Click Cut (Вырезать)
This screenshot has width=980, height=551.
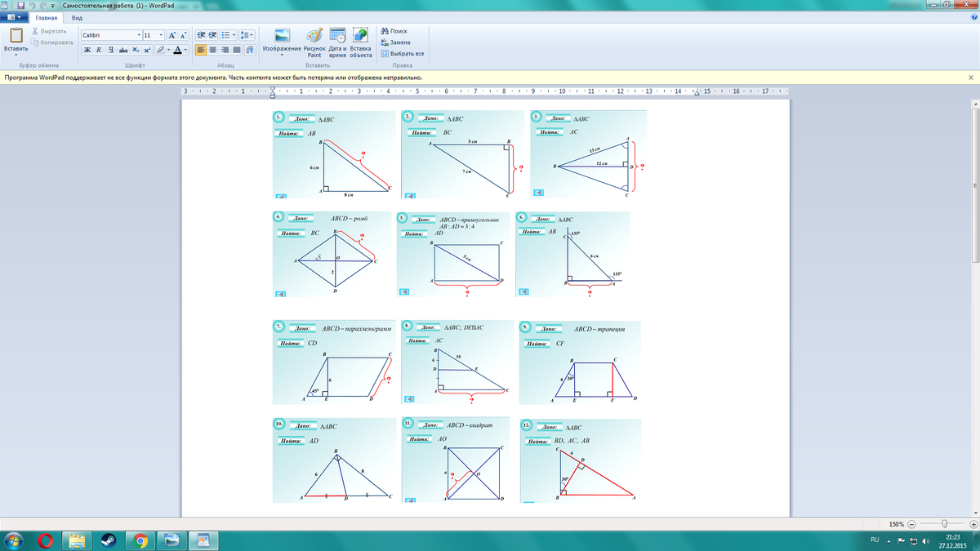point(49,31)
